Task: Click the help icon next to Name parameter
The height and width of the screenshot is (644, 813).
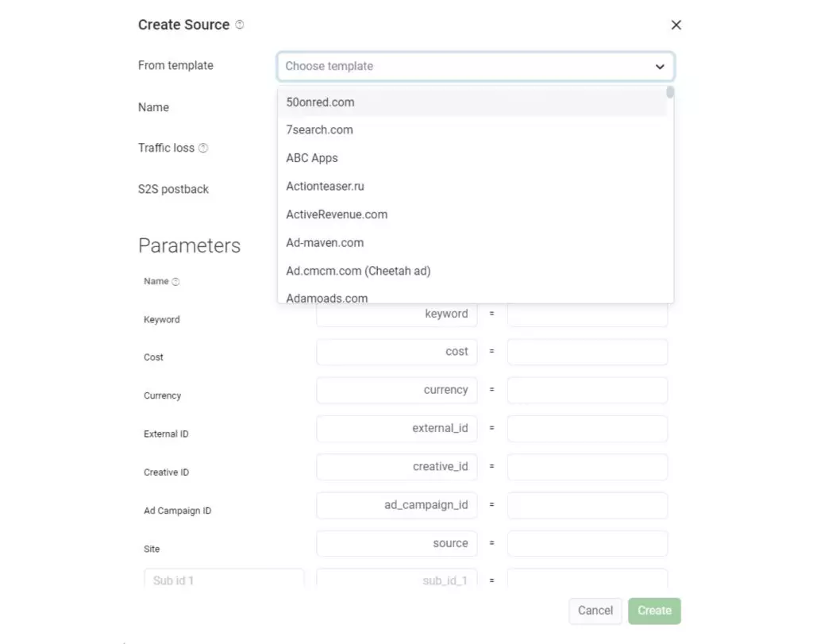Action: pyautogui.click(x=175, y=281)
